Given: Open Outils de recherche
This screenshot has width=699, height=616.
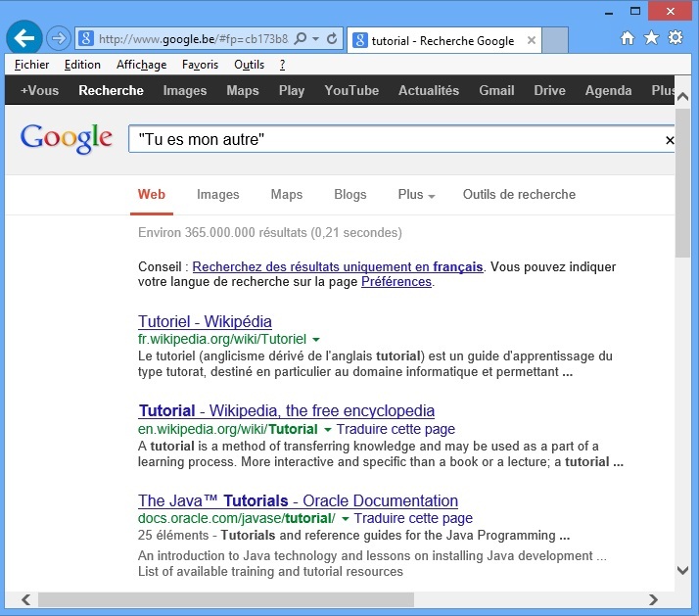Looking at the screenshot, I should pyautogui.click(x=519, y=195).
